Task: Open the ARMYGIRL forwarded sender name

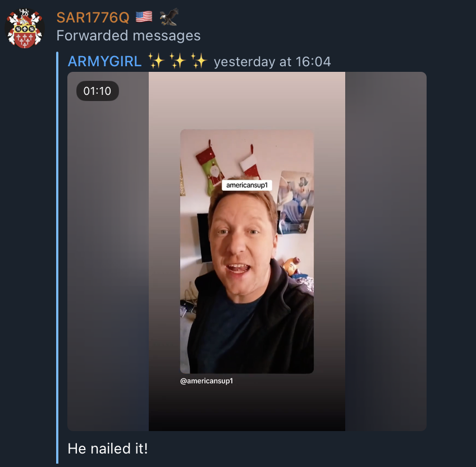Action: (105, 61)
